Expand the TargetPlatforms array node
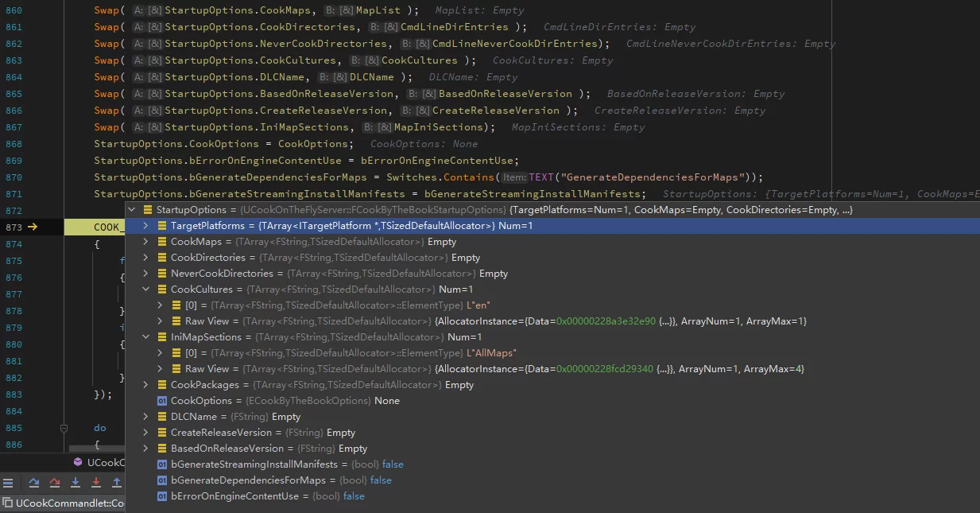This screenshot has height=513, width=980. coord(146,226)
